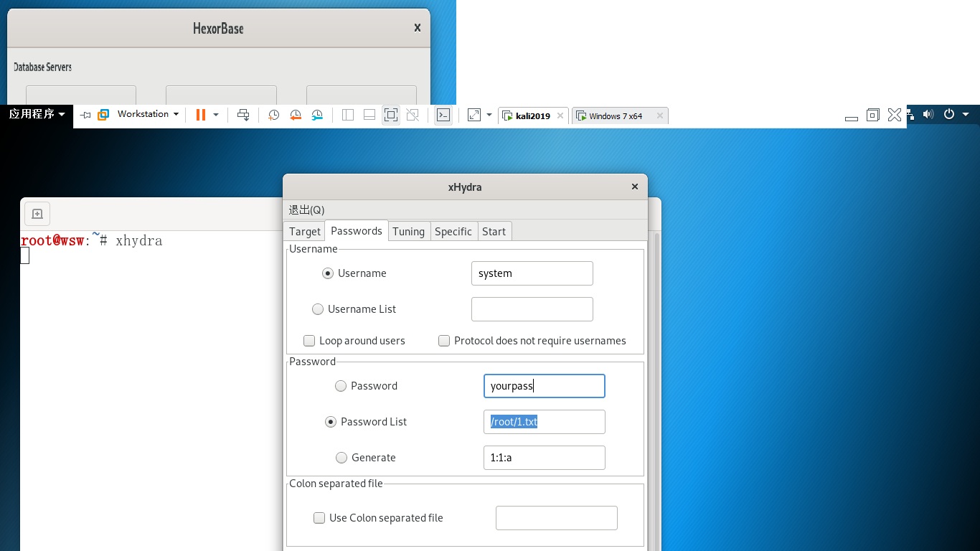Click the Password List field with /root/1.txt
This screenshot has width=980, height=551.
(545, 422)
